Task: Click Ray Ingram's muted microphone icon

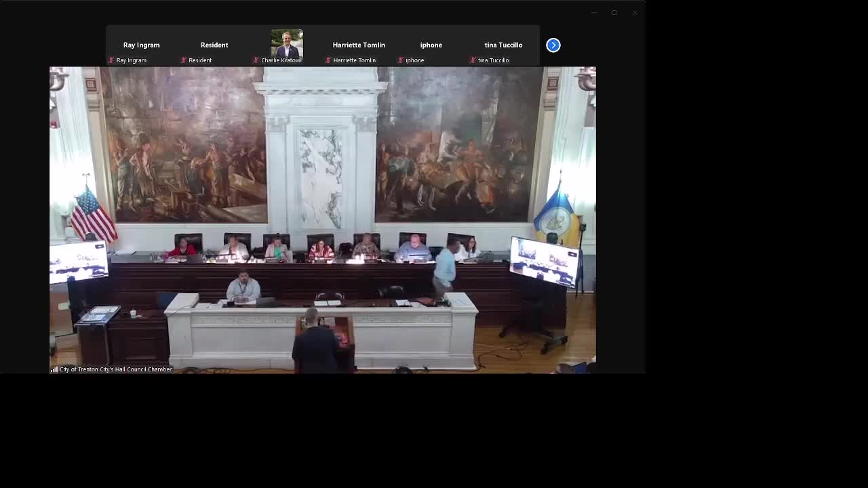Action: [x=112, y=60]
